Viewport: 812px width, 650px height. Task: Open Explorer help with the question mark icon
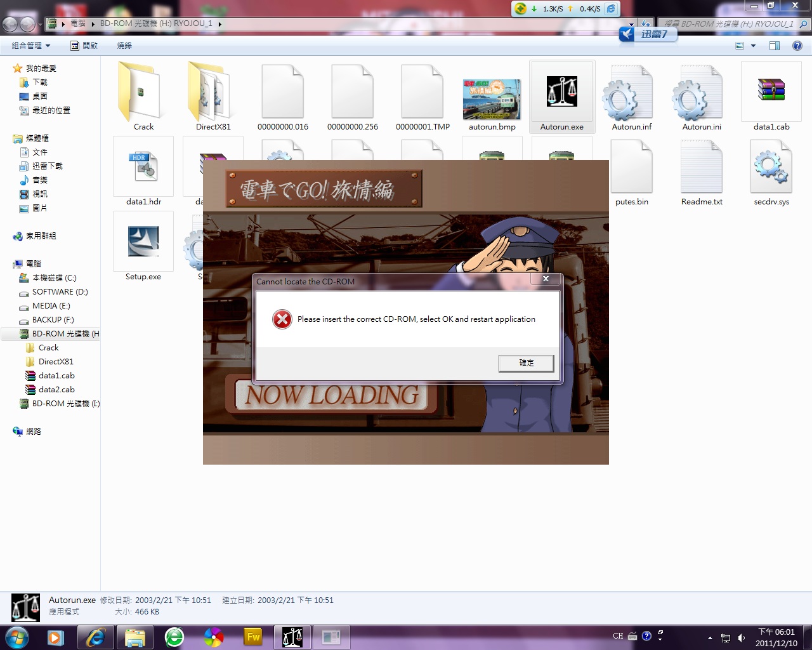(797, 46)
